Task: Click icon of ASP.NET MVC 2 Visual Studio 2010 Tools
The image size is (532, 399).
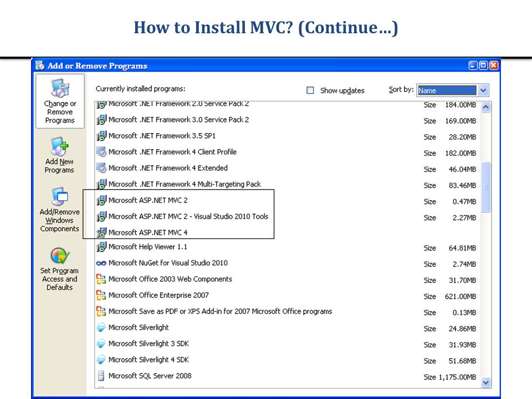Action: coord(101,217)
